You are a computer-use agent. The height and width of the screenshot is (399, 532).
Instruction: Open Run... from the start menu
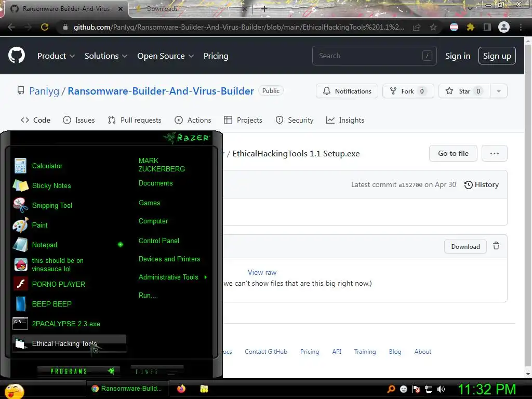pos(147,295)
